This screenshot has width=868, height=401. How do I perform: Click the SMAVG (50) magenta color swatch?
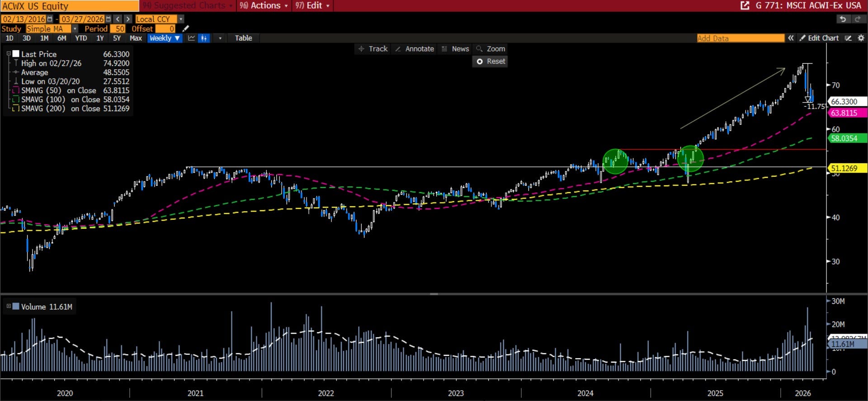[x=16, y=90]
